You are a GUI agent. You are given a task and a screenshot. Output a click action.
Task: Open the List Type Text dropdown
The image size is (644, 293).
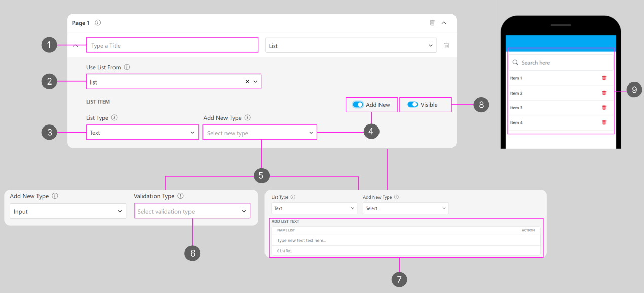pyautogui.click(x=142, y=133)
